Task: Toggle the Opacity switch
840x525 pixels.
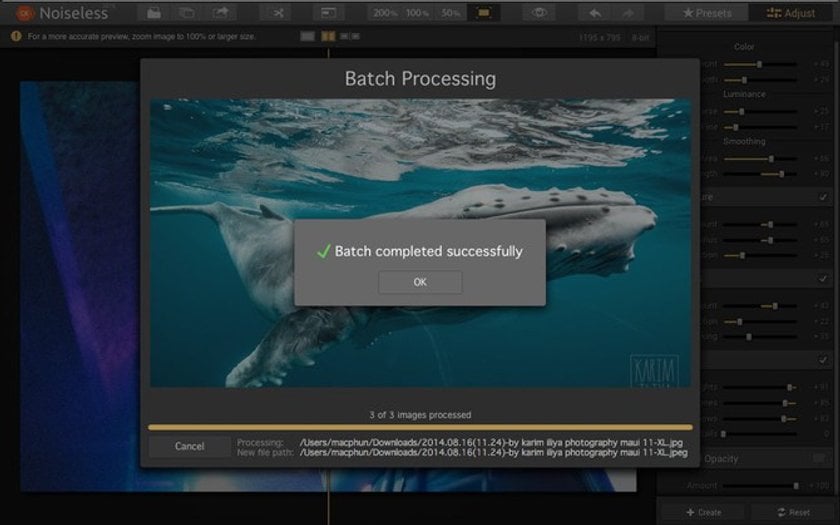Action: 819,458
